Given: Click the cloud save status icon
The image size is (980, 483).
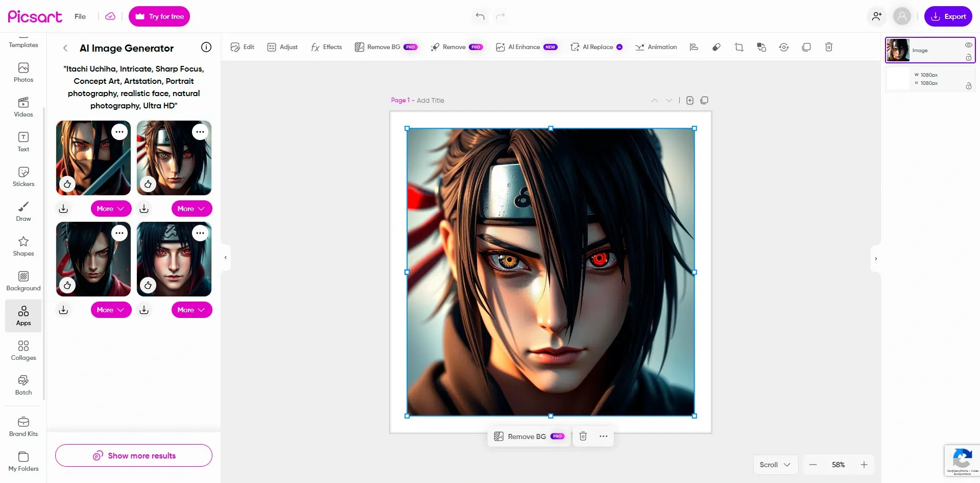Looking at the screenshot, I should click(110, 16).
